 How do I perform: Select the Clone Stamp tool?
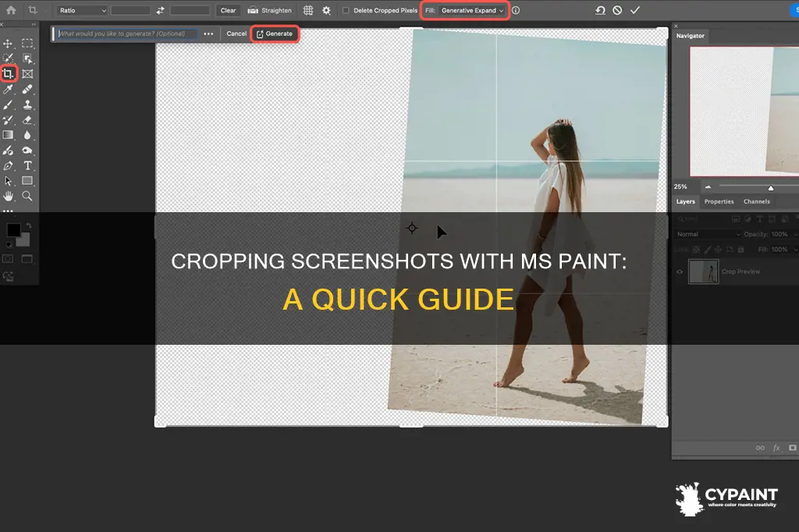tap(27, 105)
